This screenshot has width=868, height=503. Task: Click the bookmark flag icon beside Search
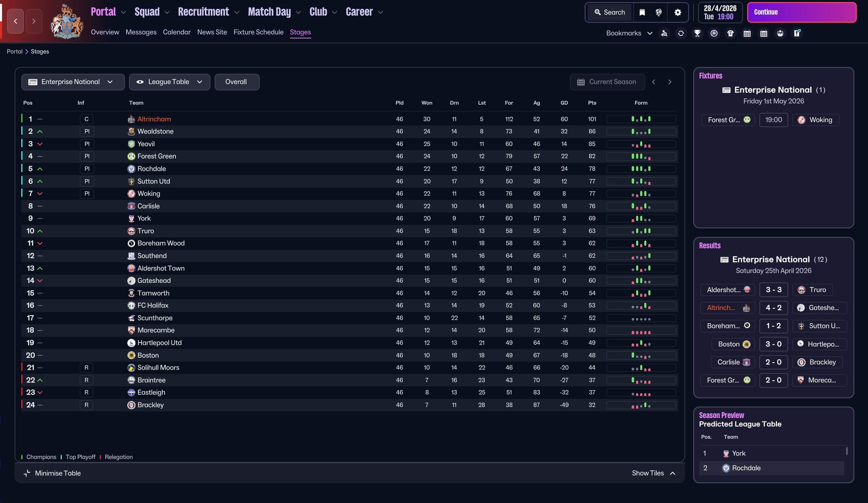pyautogui.click(x=642, y=13)
